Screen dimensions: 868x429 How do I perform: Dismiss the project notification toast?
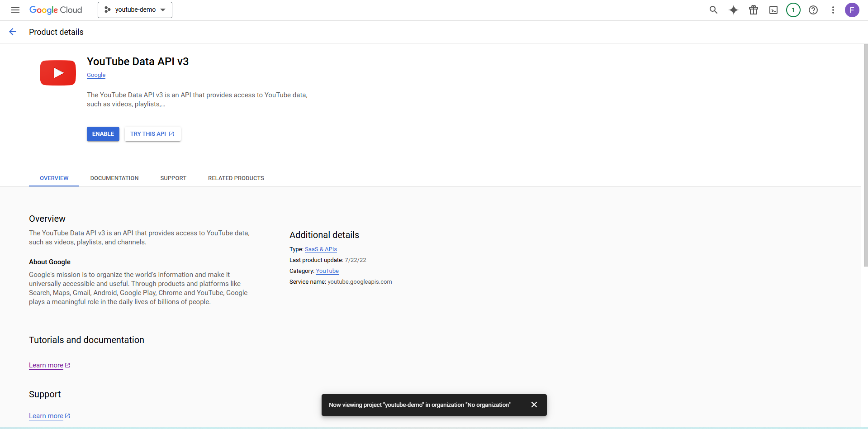click(534, 405)
